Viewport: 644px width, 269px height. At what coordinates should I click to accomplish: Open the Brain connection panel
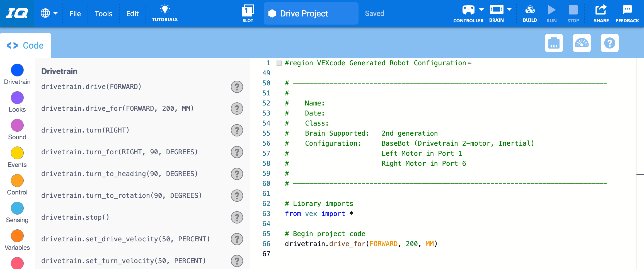(x=497, y=11)
